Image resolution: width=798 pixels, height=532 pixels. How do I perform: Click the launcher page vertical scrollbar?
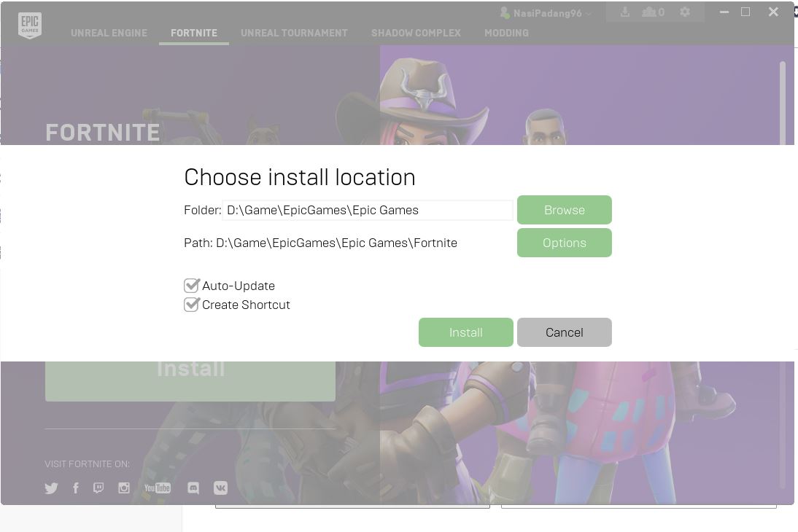[x=783, y=103]
